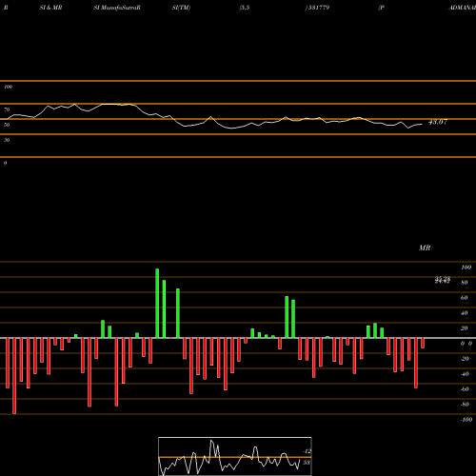Click the '-12' value in mini chart
Viewport: 476px width, 476px height.
(x=307, y=451)
